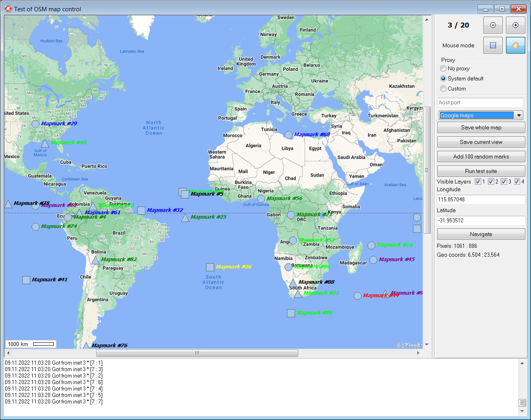Click the zoom in plus button
The height and width of the screenshot is (420, 531).
click(516, 25)
